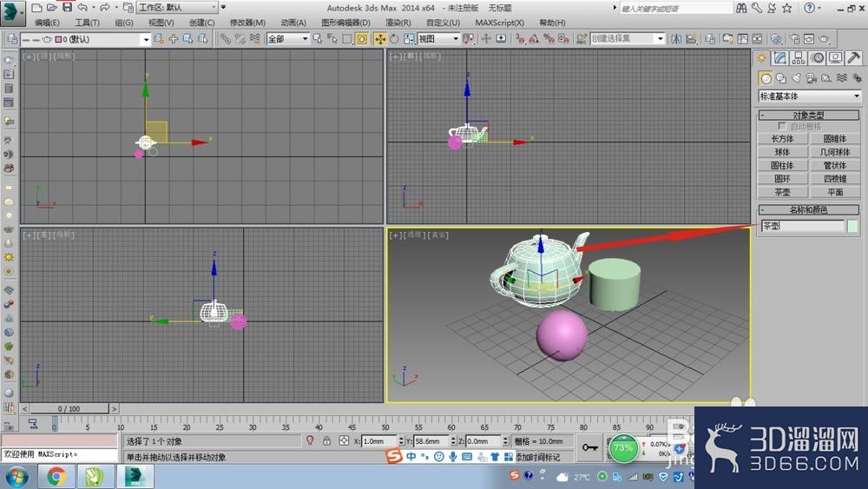Activate the Bind to Space Warp tool
Image resolution: width=868 pixels, height=489 pixels.
[x=254, y=39]
